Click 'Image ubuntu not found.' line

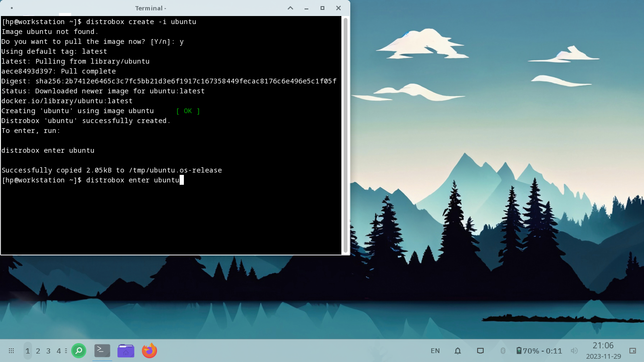pos(50,32)
